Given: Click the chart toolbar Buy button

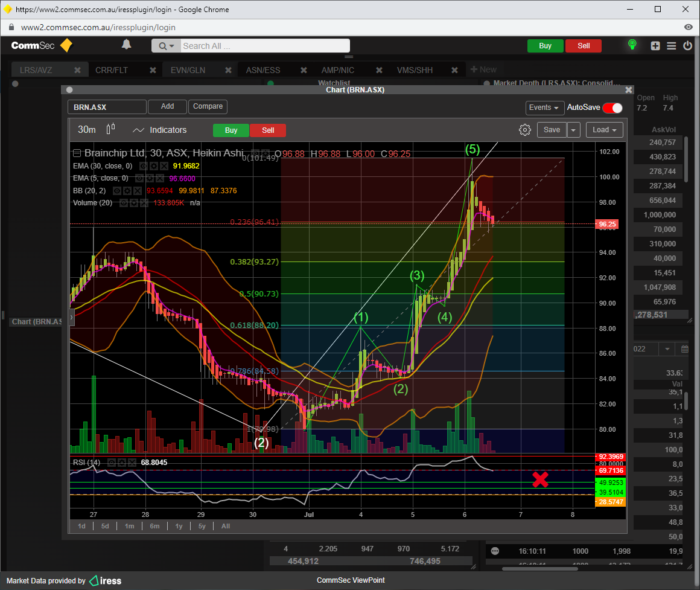Looking at the screenshot, I should pos(231,130).
